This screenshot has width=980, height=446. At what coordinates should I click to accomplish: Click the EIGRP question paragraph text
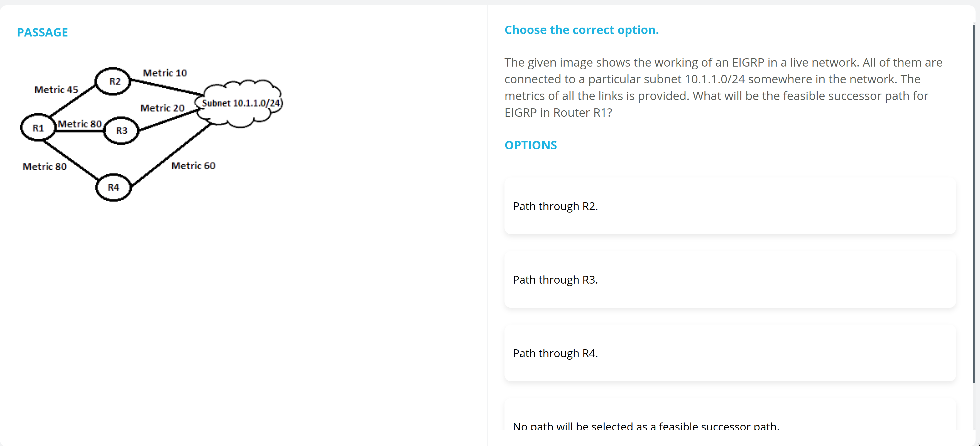(x=724, y=87)
